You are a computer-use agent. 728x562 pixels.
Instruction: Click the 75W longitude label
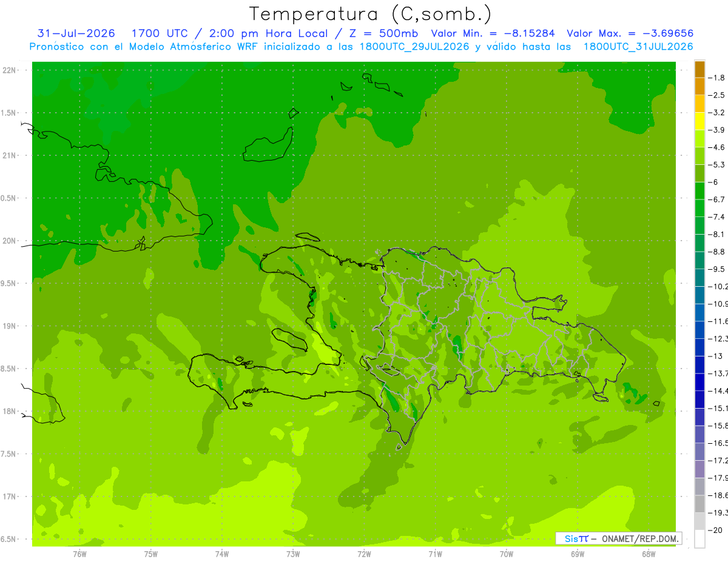pyautogui.click(x=151, y=554)
